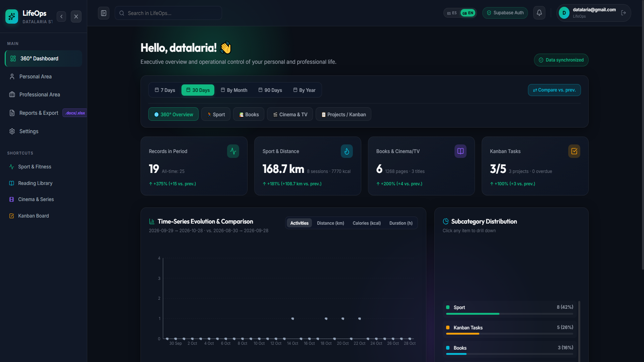
Task: Switch language to EN
Action: pos(468,13)
